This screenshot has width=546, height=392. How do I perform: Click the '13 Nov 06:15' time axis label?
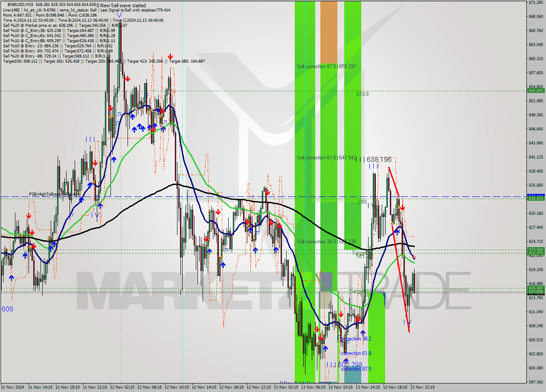tap(313, 387)
